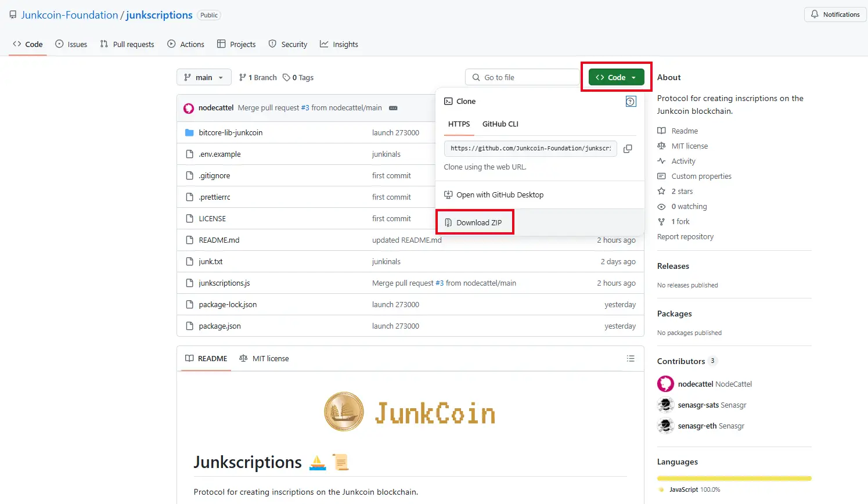View the 1 Branch link
Screen dimensions: 868x504
[x=258, y=78]
